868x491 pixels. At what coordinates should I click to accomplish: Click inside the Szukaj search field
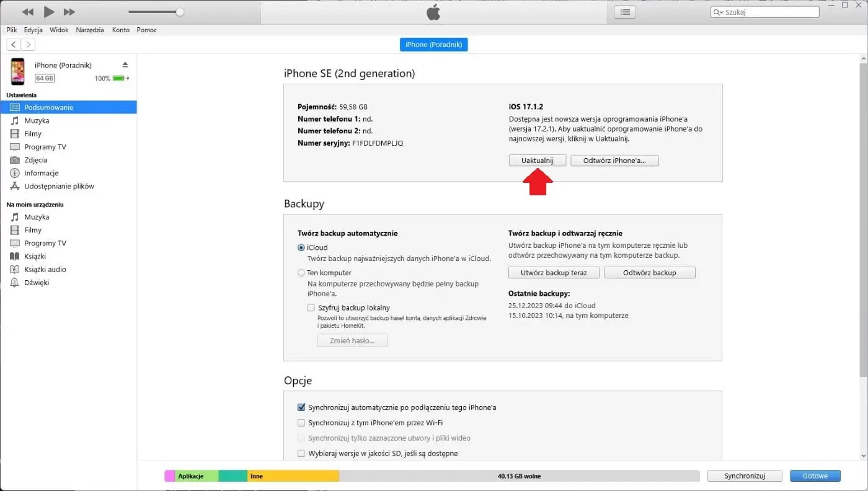pyautogui.click(x=764, y=11)
